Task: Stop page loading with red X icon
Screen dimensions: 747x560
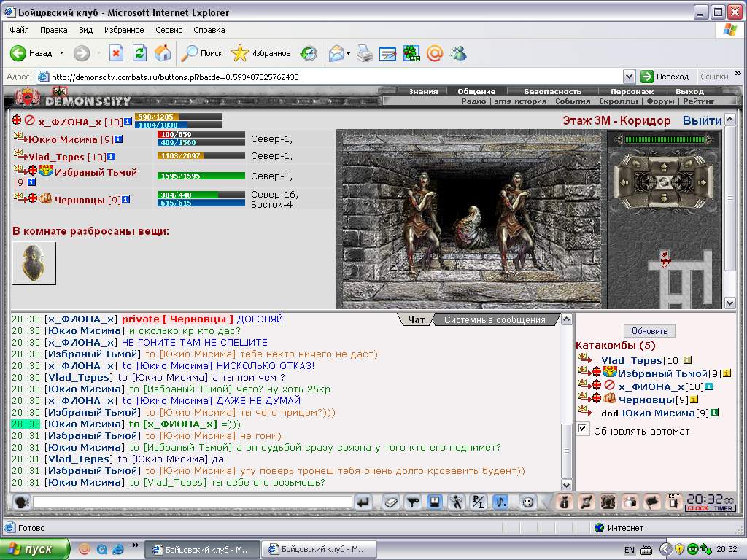Action: (x=116, y=52)
